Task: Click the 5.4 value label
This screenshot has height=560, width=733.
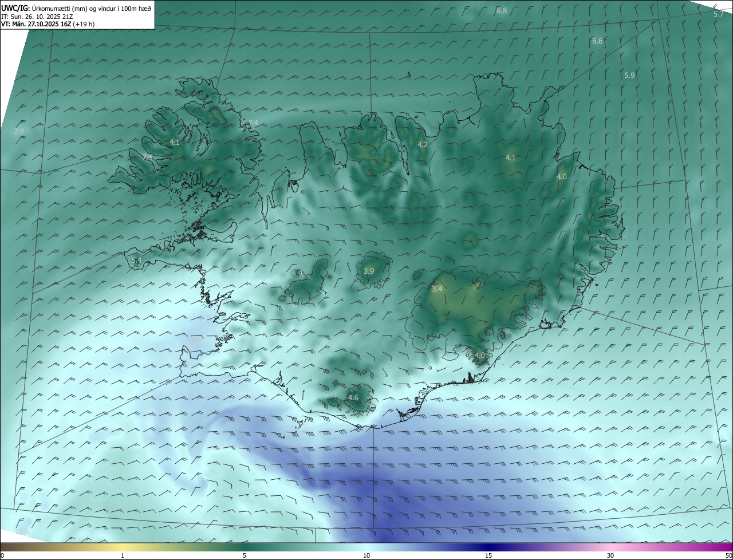Action: 136,261
